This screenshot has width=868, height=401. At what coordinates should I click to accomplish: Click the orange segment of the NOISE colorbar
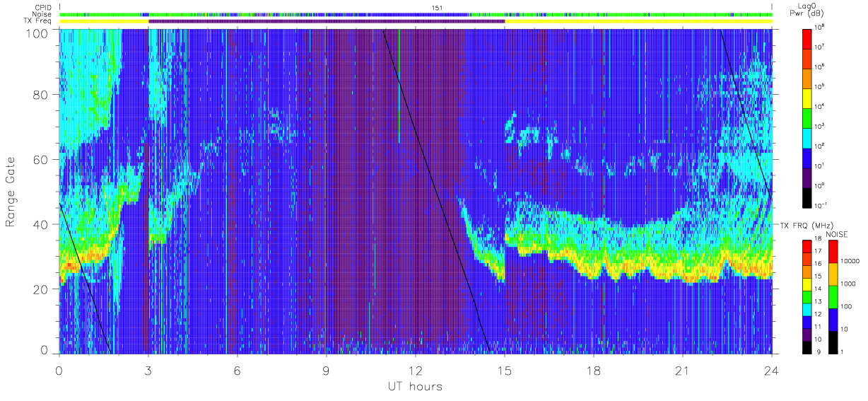(x=833, y=274)
